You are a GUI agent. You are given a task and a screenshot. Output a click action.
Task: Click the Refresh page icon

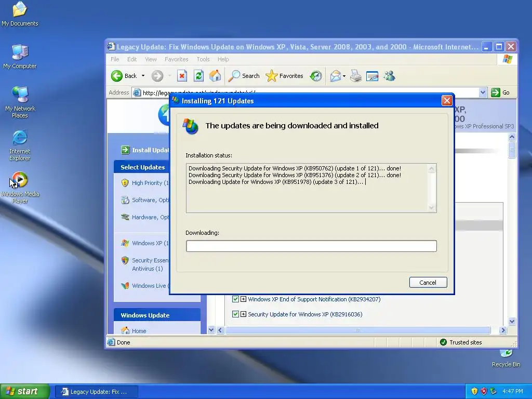pyautogui.click(x=198, y=76)
